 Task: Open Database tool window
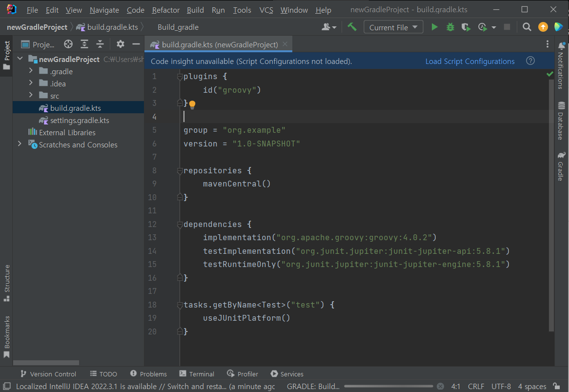pyautogui.click(x=561, y=121)
